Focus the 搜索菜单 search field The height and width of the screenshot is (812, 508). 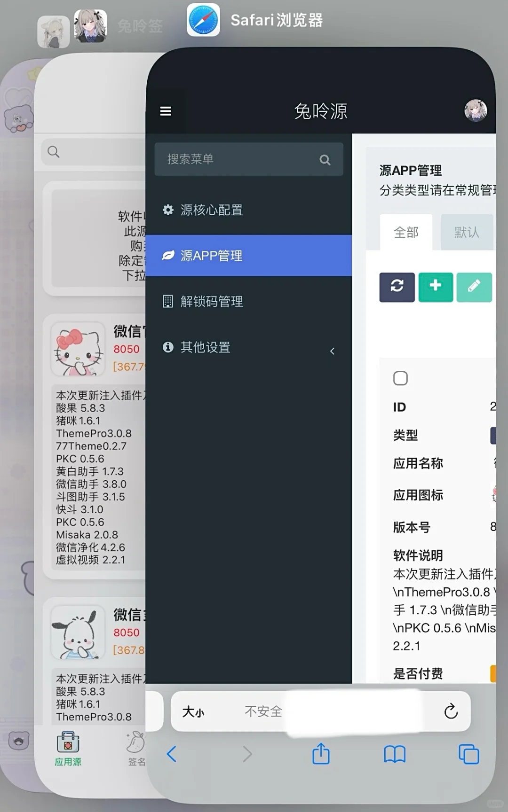[249, 159]
